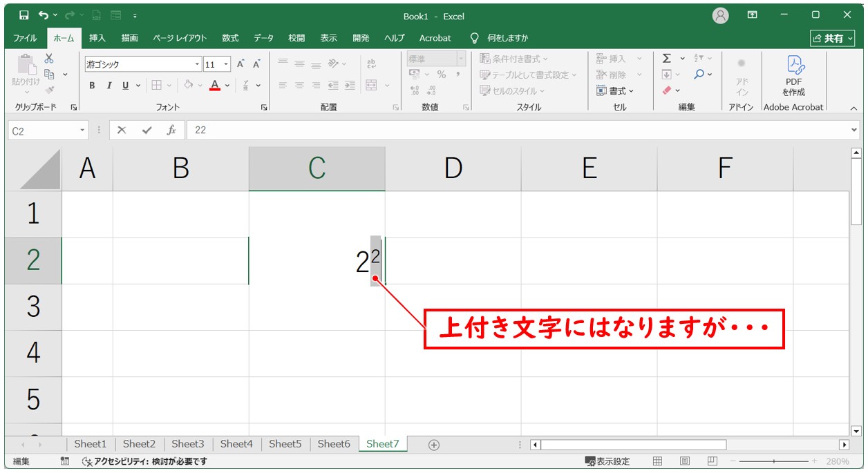
Task: Open Insert Function fx dialog
Action: [x=171, y=130]
